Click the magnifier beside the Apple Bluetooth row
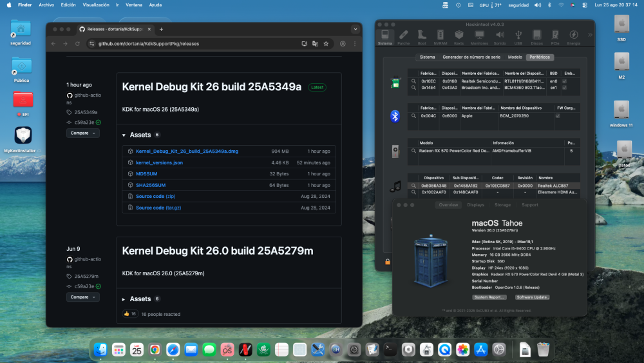Image resolution: width=644 pixels, height=363 pixels. tap(413, 116)
